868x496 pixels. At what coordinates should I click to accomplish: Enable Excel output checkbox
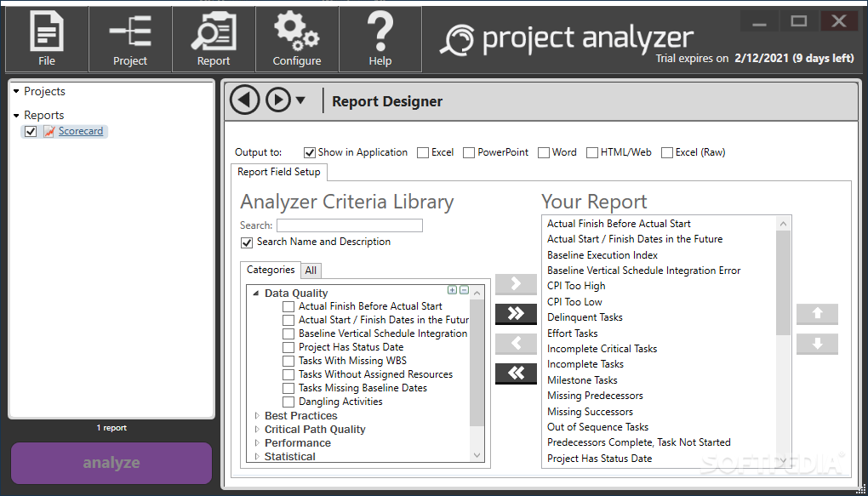click(423, 152)
